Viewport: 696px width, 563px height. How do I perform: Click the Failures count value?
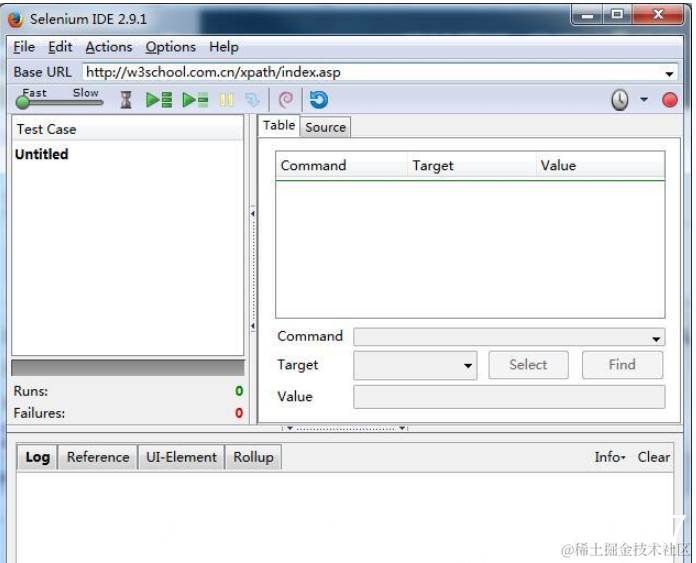(239, 413)
